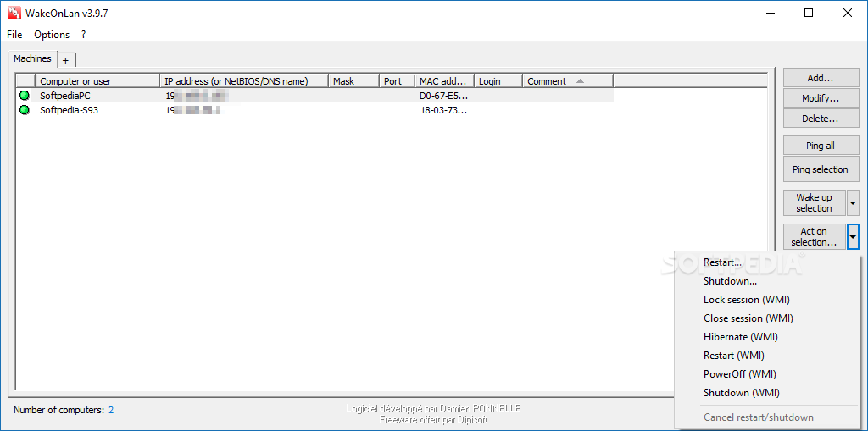Maximize the WakeOnLan window
The height and width of the screenshot is (431, 868).
pyautogui.click(x=809, y=14)
